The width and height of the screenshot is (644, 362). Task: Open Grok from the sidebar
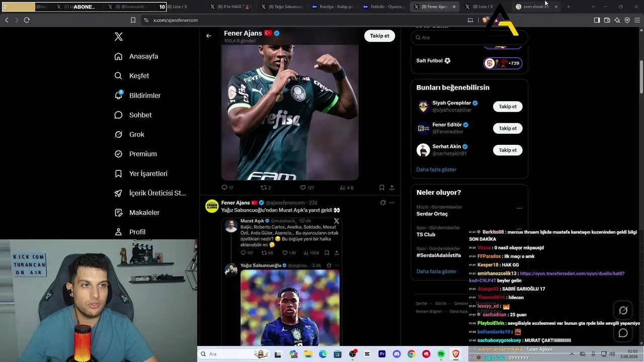(x=129, y=135)
